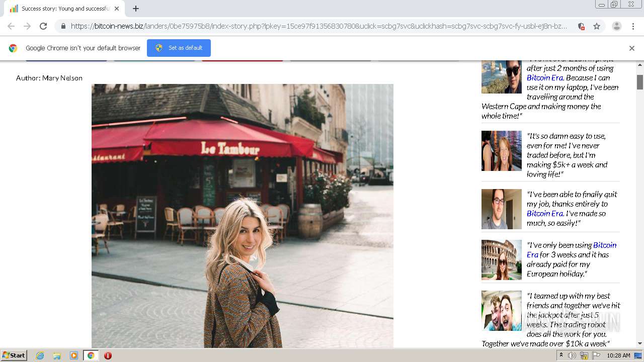Click the address bar URL
This screenshot has height=362, width=644.
319,26
